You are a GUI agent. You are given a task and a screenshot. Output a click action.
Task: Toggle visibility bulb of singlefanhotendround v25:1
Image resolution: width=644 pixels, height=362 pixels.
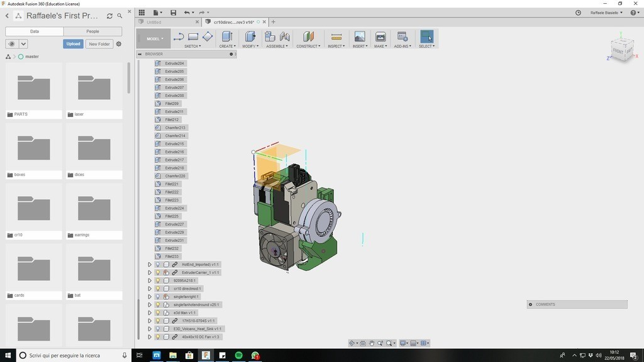tap(158, 305)
